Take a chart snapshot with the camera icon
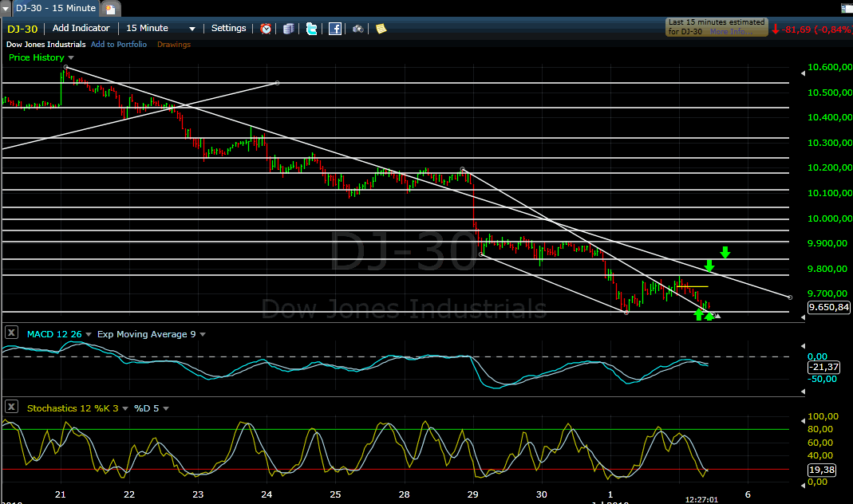This screenshot has width=853, height=504. tap(358, 29)
